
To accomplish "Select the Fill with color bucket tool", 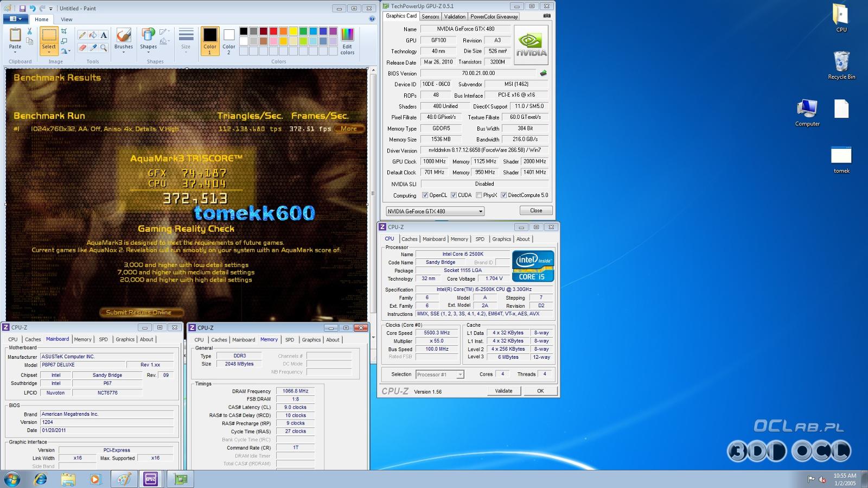I will pyautogui.click(x=93, y=35).
